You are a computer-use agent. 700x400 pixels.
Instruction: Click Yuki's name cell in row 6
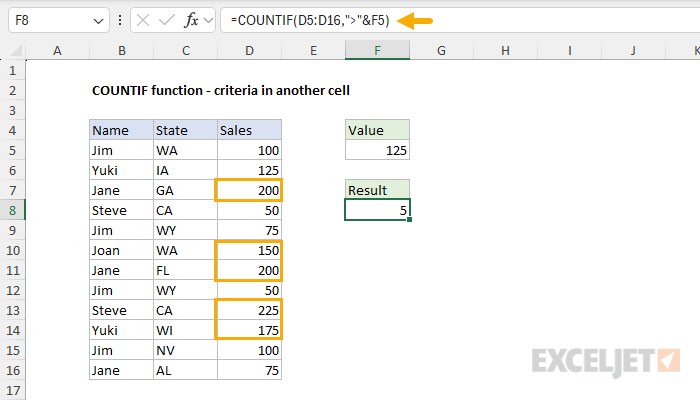click(121, 171)
